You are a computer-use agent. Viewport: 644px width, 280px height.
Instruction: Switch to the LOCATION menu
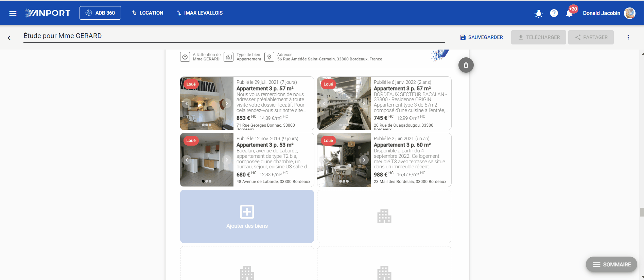[x=147, y=13]
